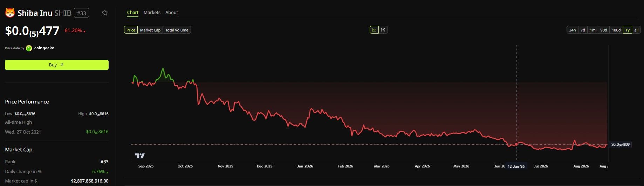Switch to line chart view icon
The height and width of the screenshot is (186, 644).
point(374,30)
